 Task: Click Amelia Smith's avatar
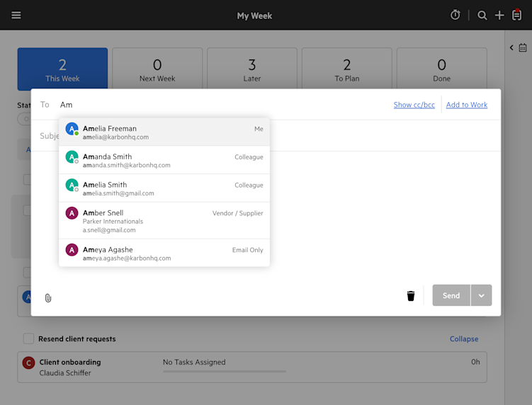click(x=72, y=186)
